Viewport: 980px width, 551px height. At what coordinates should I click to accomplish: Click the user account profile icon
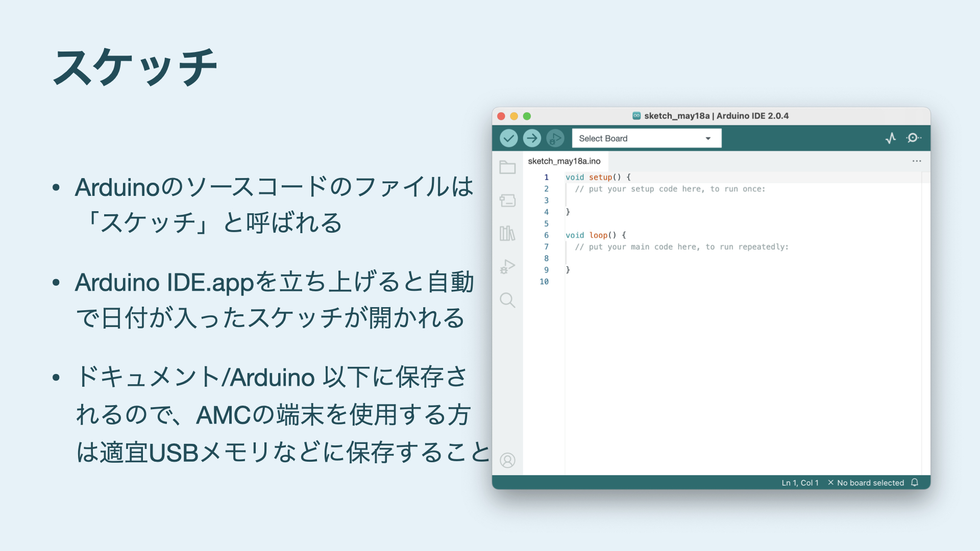[x=507, y=460]
